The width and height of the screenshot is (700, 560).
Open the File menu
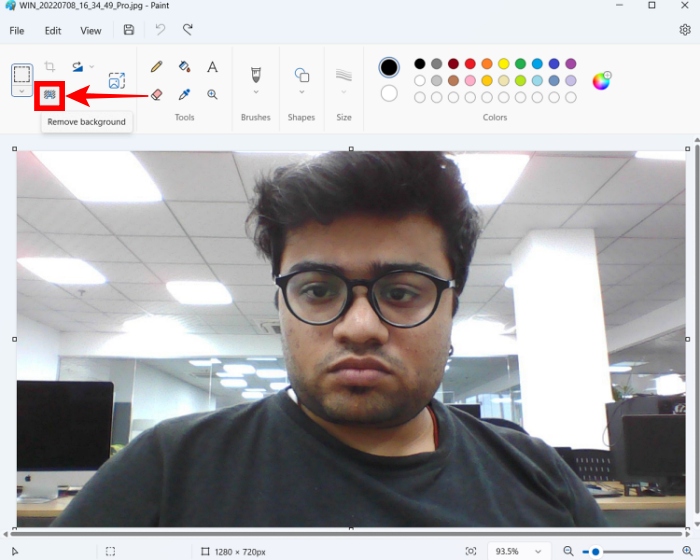(x=17, y=30)
